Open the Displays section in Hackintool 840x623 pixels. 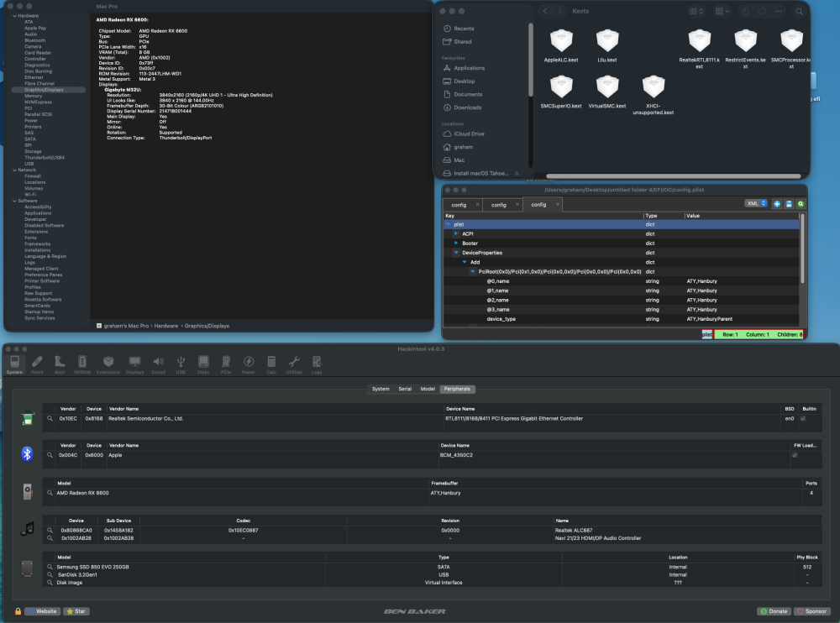pyautogui.click(x=134, y=364)
